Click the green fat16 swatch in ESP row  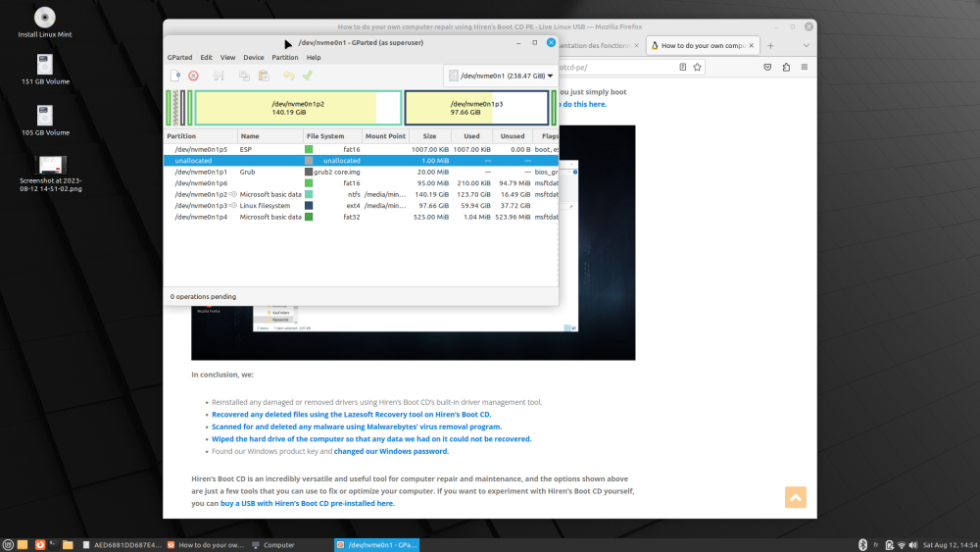click(309, 149)
